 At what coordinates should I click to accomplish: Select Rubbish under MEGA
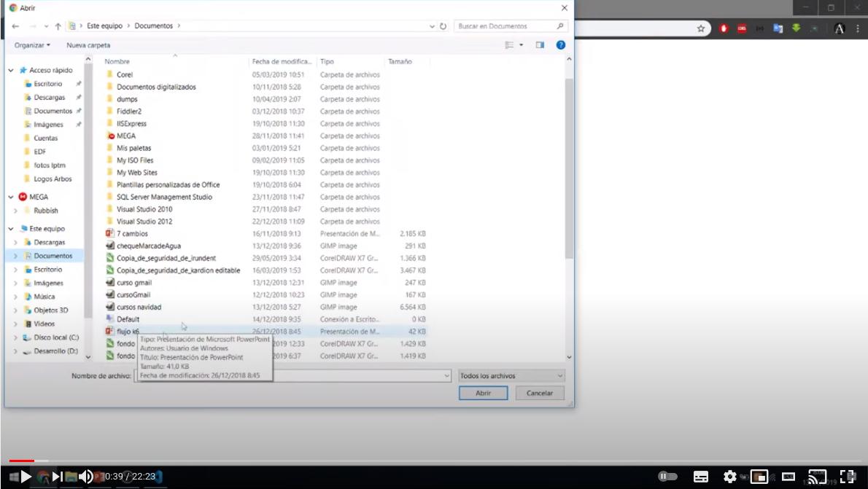point(45,210)
